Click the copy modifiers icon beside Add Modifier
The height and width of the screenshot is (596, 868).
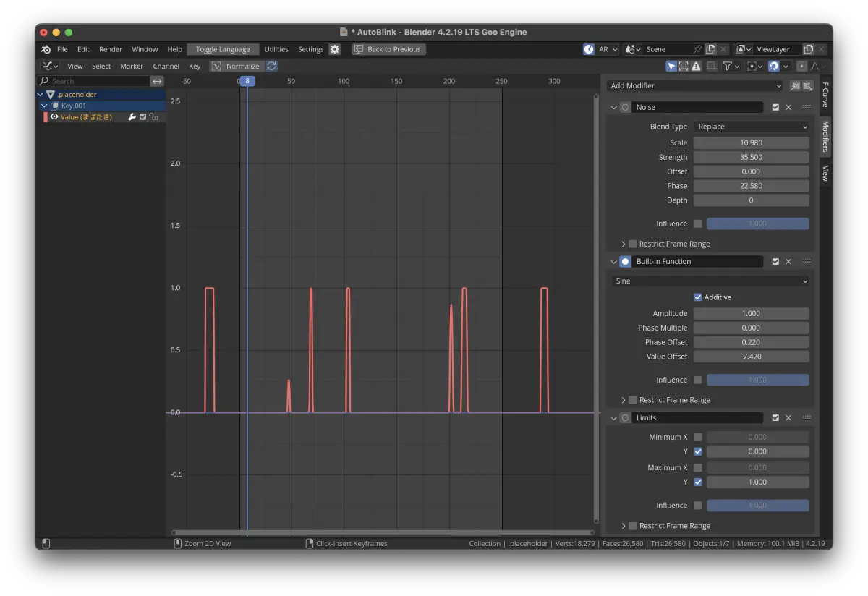pos(795,85)
